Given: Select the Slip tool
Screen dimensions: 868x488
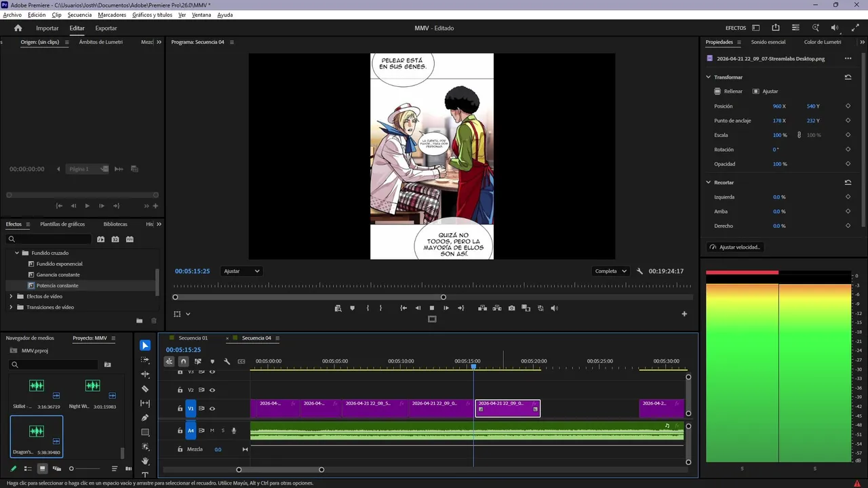Looking at the screenshot, I should 145,403.
